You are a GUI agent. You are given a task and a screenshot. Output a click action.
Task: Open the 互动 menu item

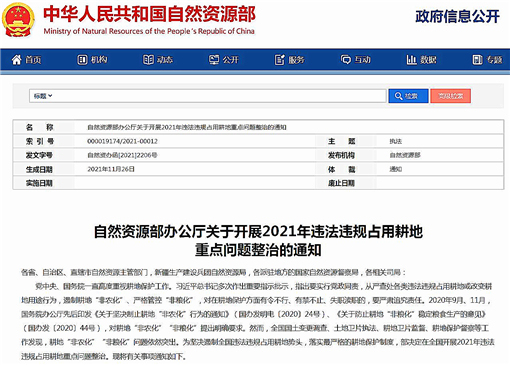click(x=356, y=60)
